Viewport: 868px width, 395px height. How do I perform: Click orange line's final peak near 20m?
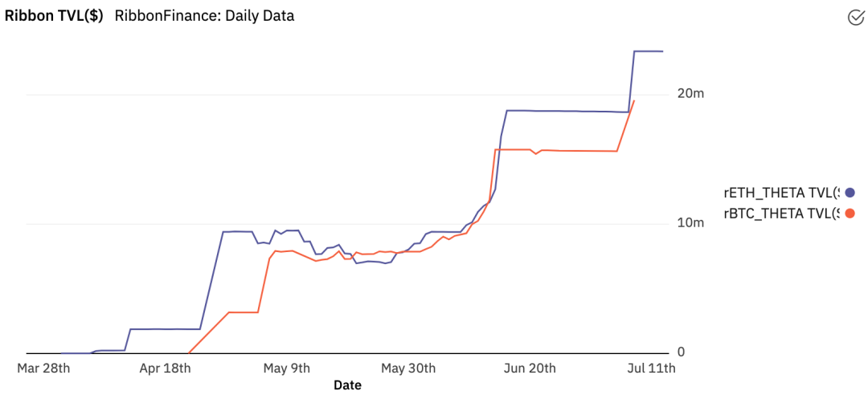[x=634, y=100]
